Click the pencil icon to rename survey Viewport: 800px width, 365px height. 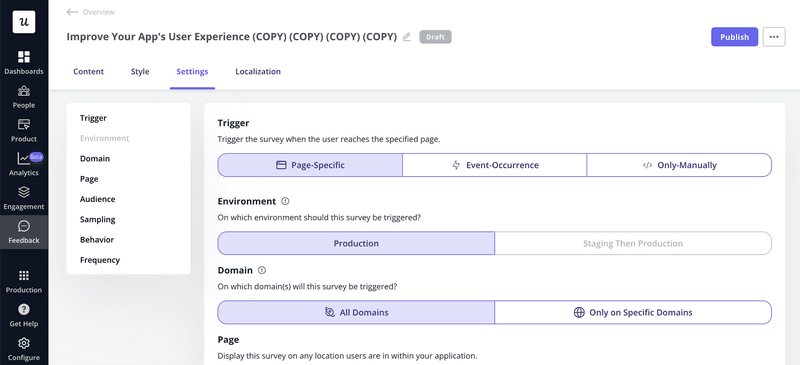pyautogui.click(x=407, y=37)
